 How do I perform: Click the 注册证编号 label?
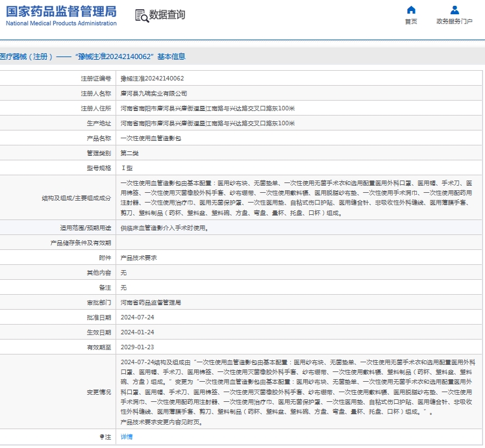click(x=96, y=79)
